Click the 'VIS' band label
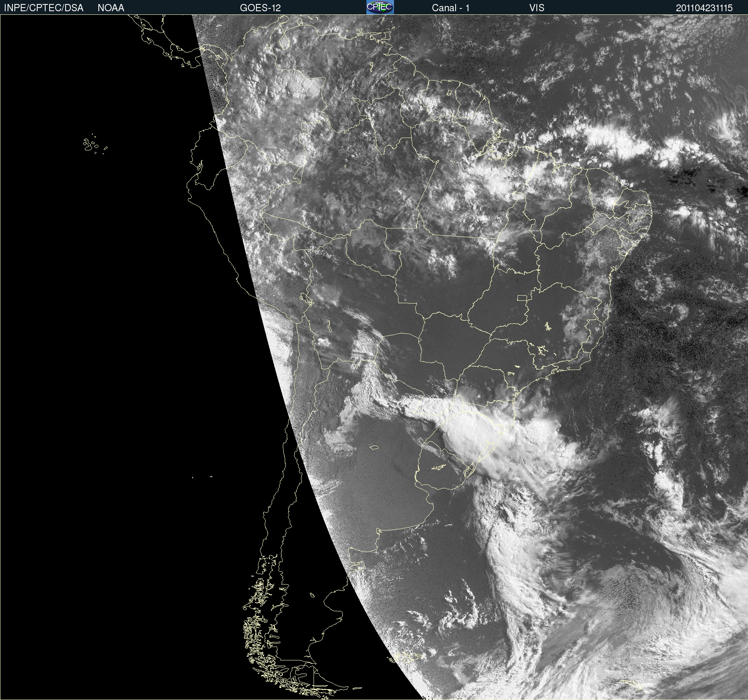Viewport: 748px width, 700px height. 537,8
